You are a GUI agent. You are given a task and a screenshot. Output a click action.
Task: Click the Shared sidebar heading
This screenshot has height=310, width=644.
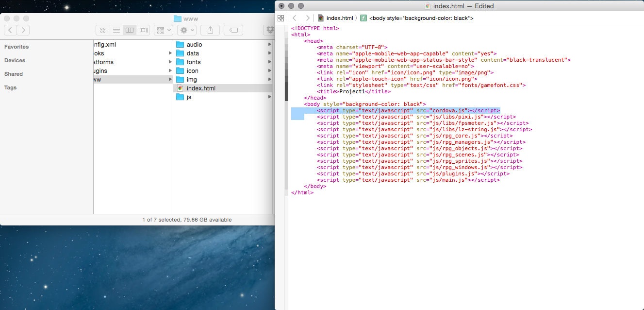pyautogui.click(x=14, y=74)
